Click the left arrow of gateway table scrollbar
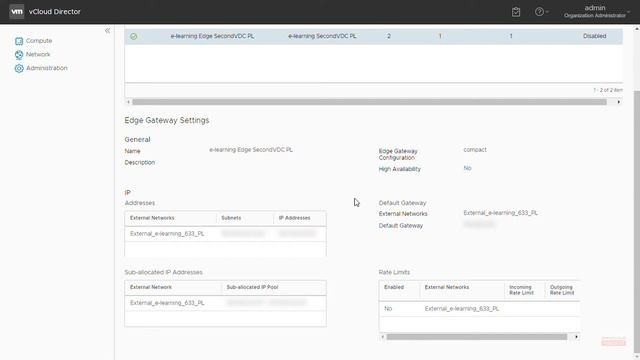This screenshot has height=360, width=640. (x=128, y=102)
